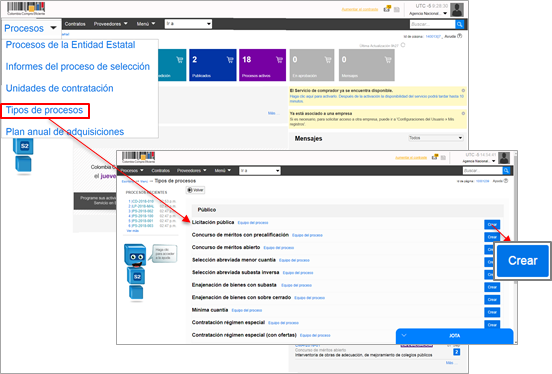This screenshot has height=374, width=552.
Task: Click the Volver back icon button
Action: 195,190
